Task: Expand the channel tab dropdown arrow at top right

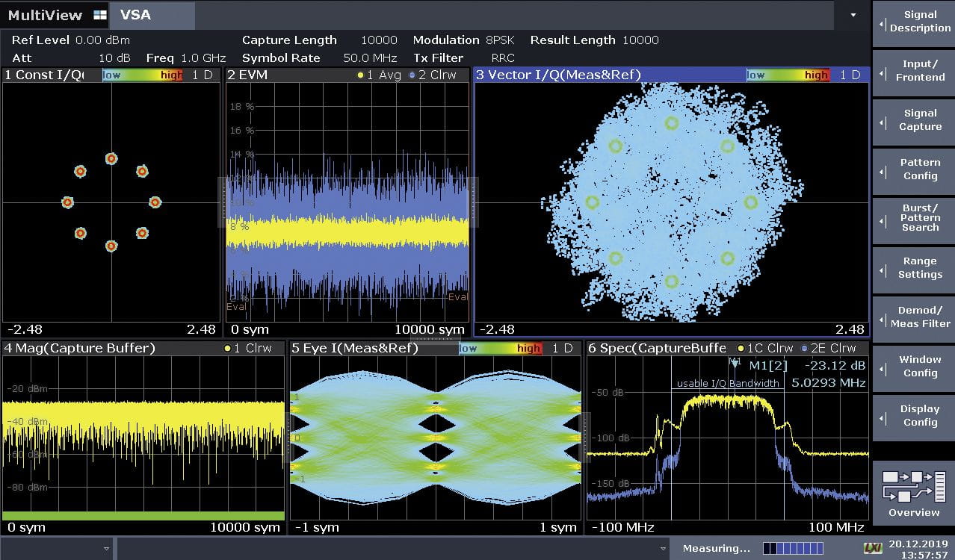Action: [853, 15]
